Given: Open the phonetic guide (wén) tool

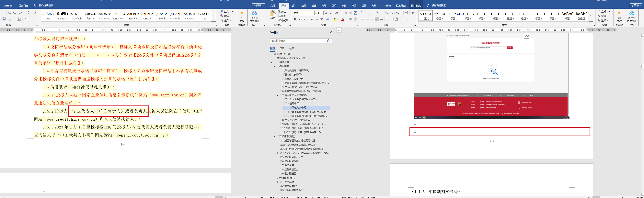Looking at the screenshot, I should point(351,13).
